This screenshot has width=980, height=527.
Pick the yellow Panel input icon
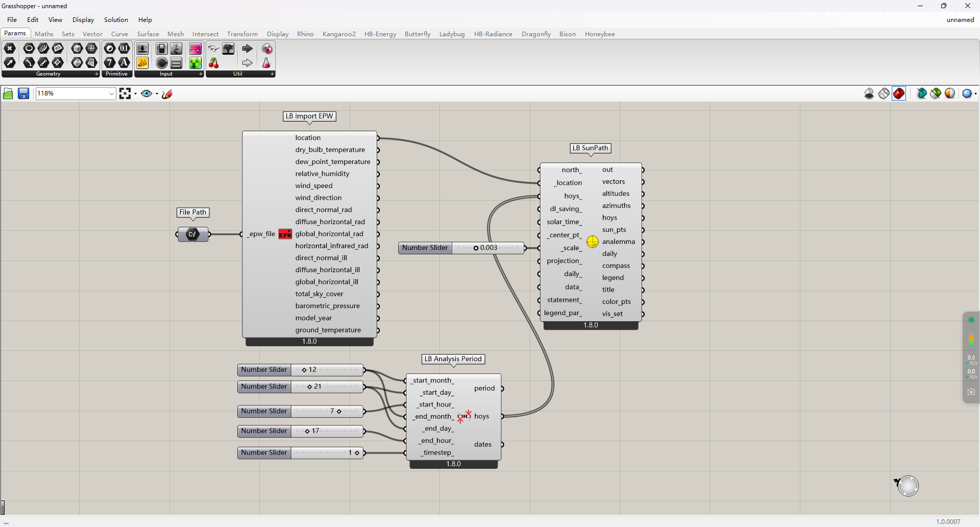click(x=142, y=63)
